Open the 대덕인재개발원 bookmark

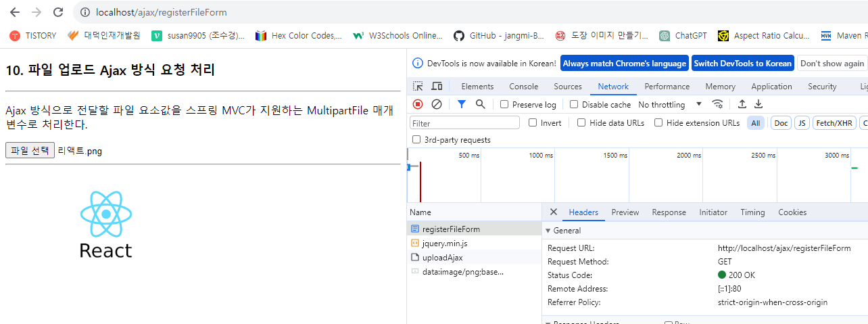[104, 36]
